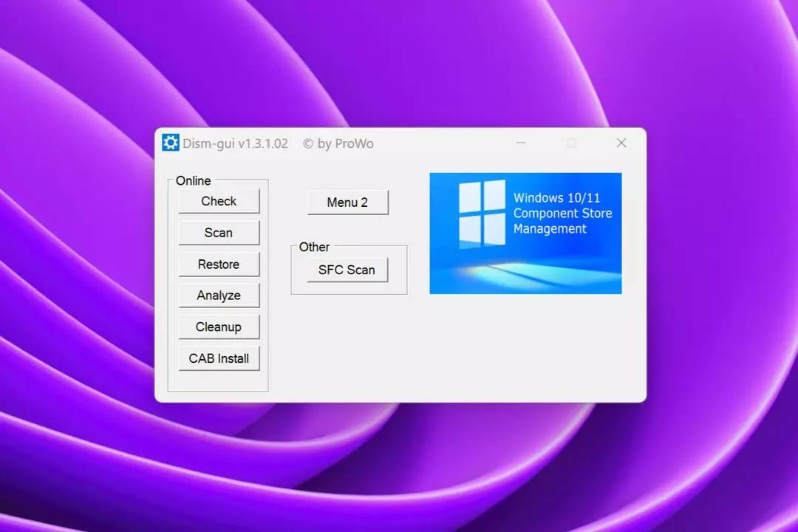Click the 'Other' group label
This screenshot has width=798, height=532.
coord(314,247)
